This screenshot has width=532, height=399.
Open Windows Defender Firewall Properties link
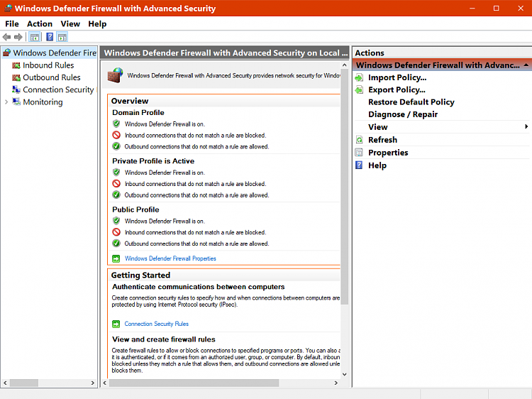coord(170,258)
